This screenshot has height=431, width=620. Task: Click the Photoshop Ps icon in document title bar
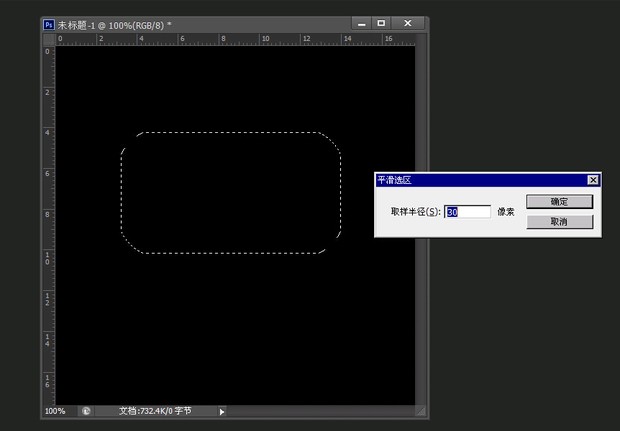pos(49,23)
